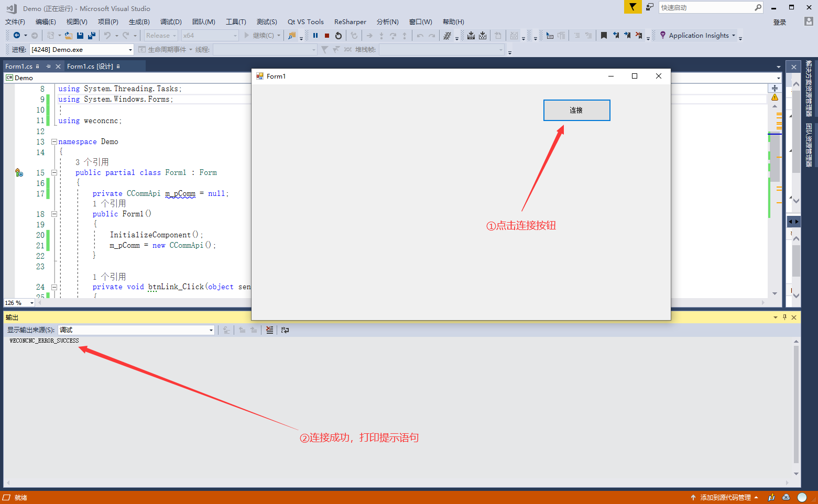Viewport: 818px width, 504px height.
Task: Pin the Form1.cs editor tab
Action: pyautogui.click(x=48, y=67)
